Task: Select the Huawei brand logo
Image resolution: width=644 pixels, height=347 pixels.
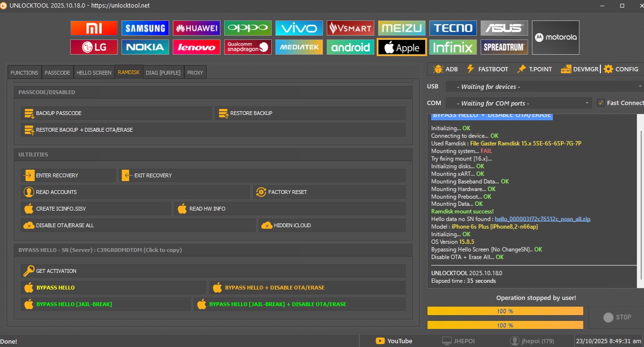Action: coord(197,28)
